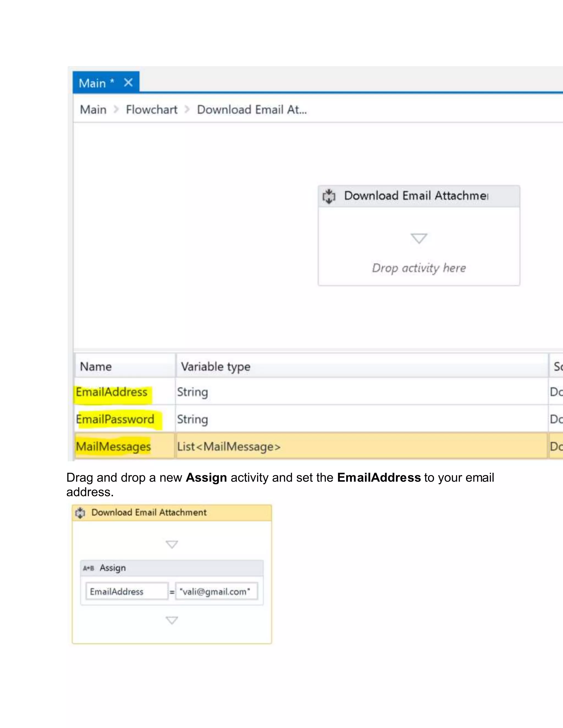This screenshot has height=728, width=563.
Task: Select the EmailPassword variable row
Action: (115, 419)
